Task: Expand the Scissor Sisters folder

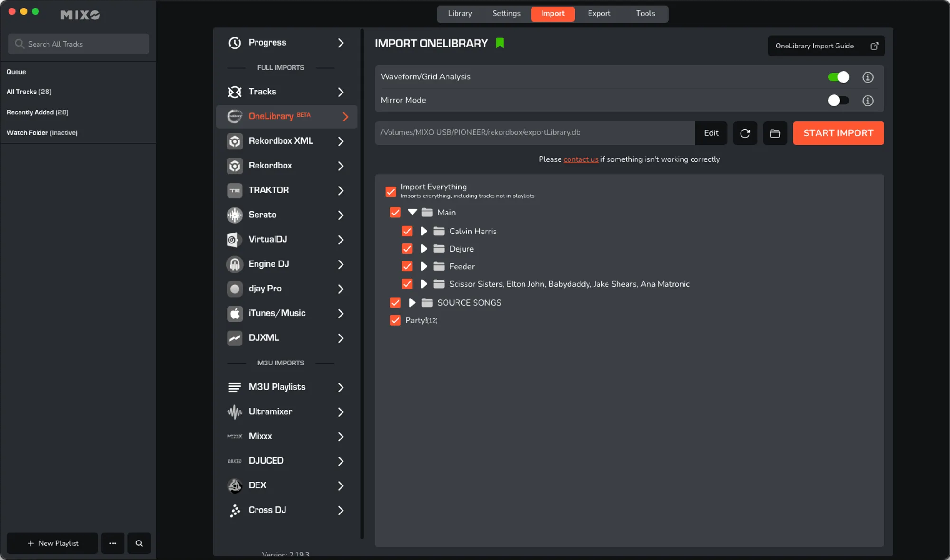Action: 424,284
